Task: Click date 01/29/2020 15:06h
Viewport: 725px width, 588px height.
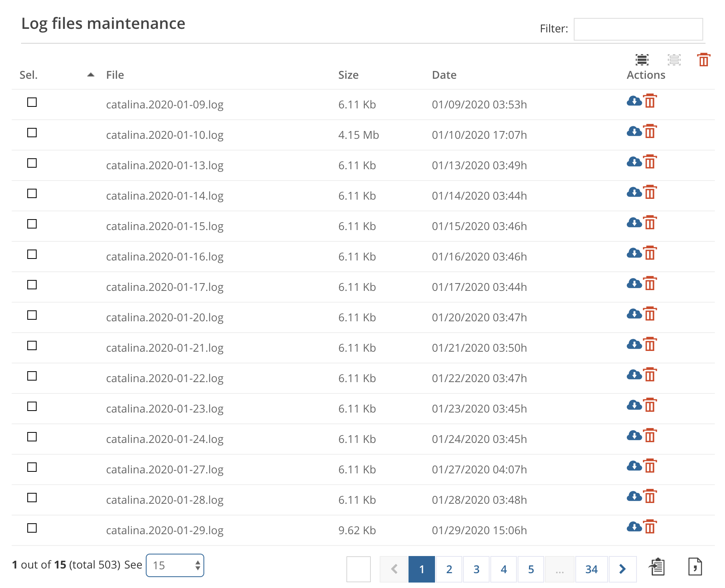Action: [479, 530]
